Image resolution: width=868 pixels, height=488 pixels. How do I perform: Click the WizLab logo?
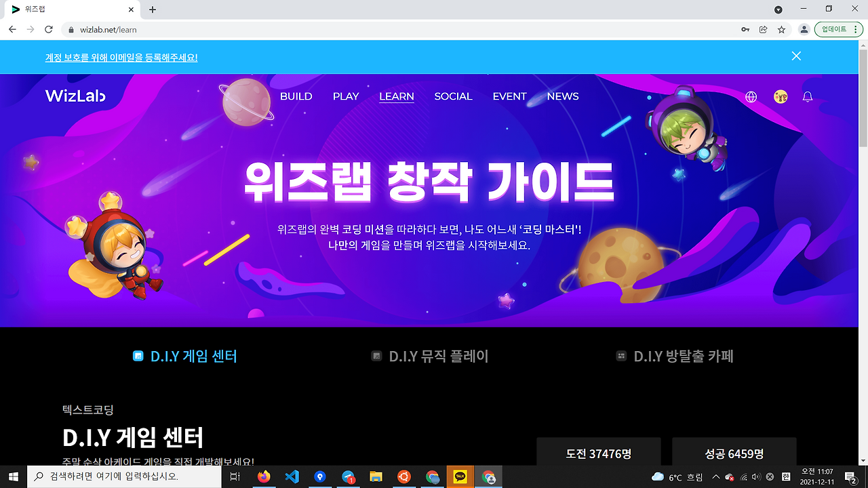(75, 96)
